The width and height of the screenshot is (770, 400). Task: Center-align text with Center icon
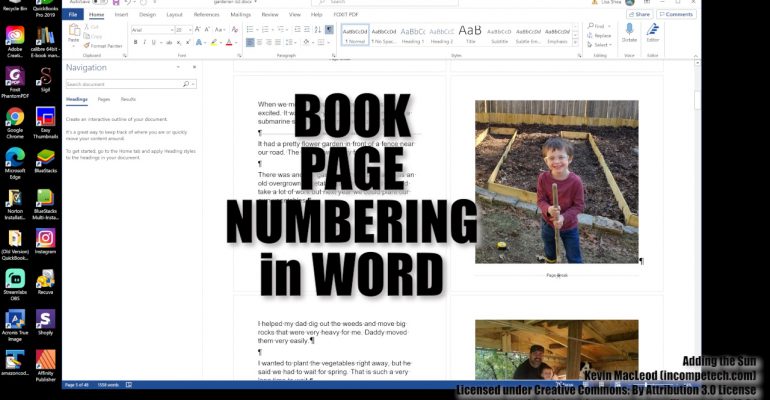(260, 43)
